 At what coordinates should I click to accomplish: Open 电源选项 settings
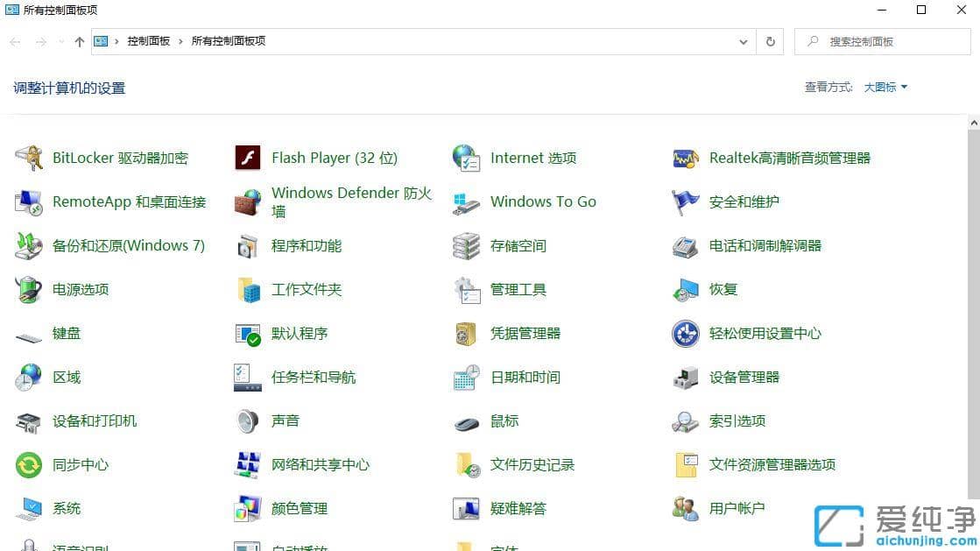(x=80, y=289)
